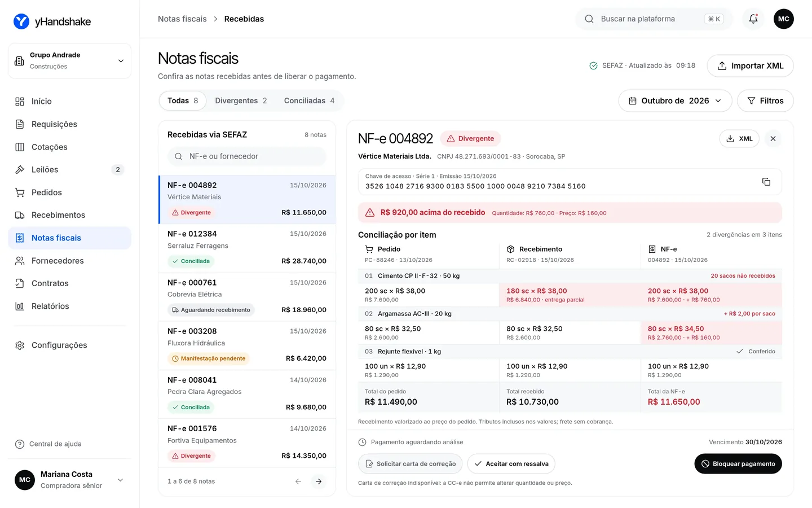This screenshot has height=508, width=812.
Task: Click the Relatórios chart icon
Action: (x=20, y=306)
